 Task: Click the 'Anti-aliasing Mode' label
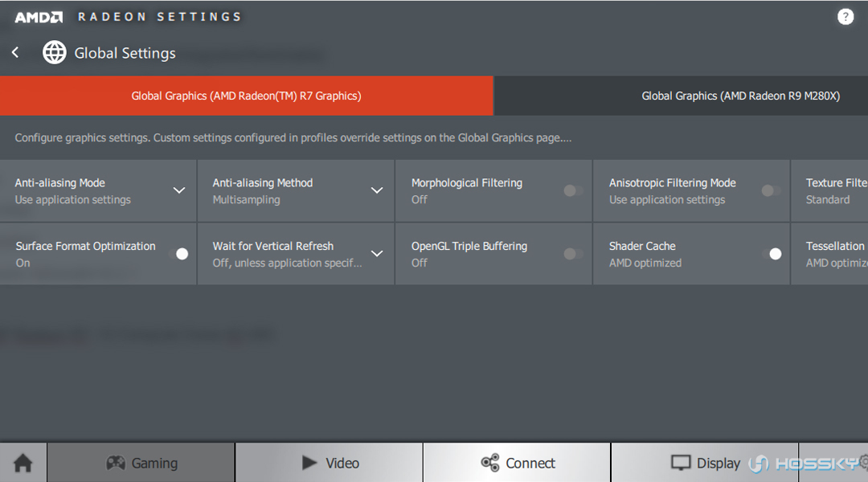[59, 183]
